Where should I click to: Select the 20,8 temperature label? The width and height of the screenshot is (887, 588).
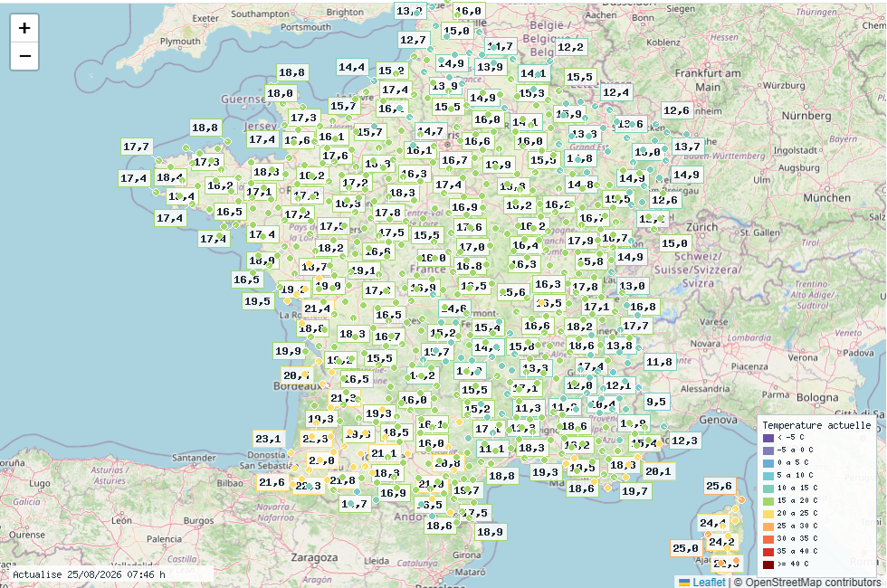(x=447, y=463)
